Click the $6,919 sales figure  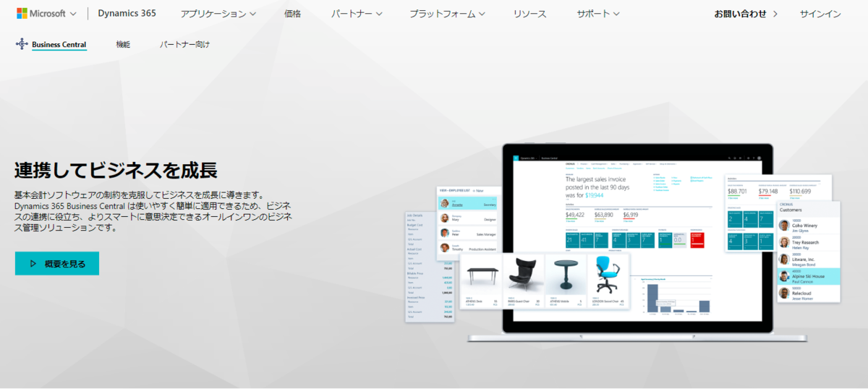630,215
